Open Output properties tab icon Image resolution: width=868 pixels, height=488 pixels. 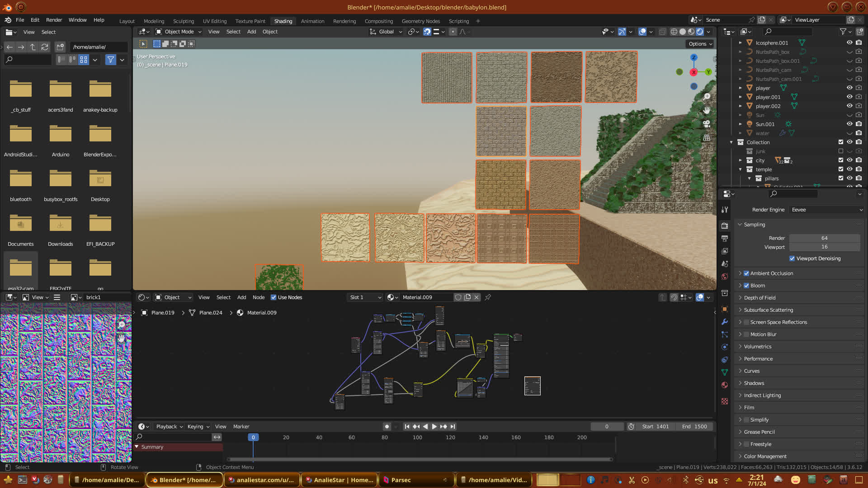click(725, 239)
